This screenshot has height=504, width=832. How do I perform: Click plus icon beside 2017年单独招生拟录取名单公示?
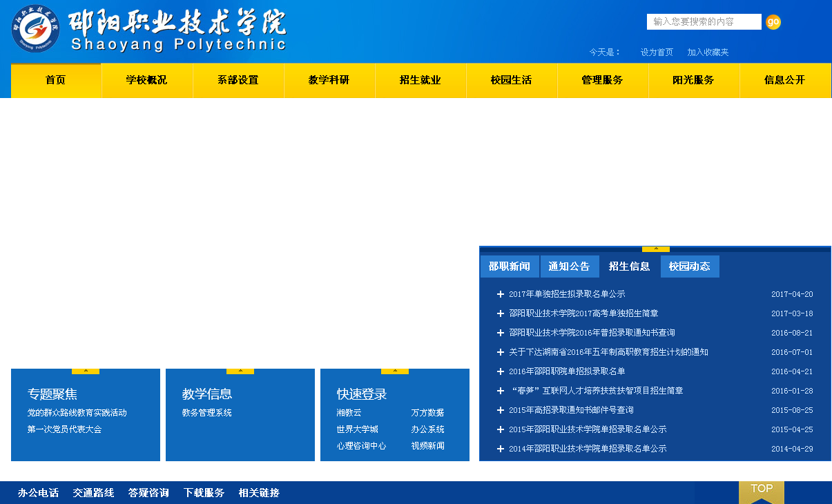(x=501, y=294)
